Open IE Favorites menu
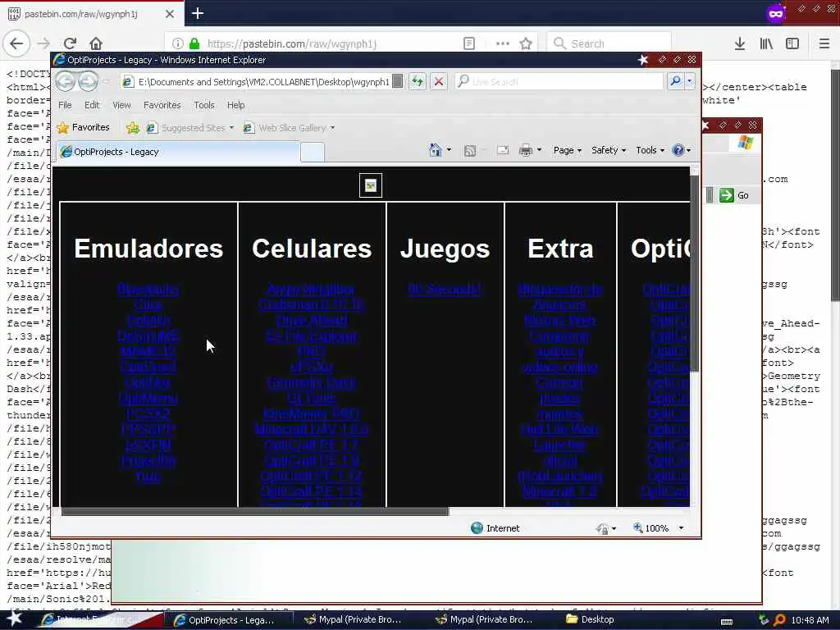The height and width of the screenshot is (630, 840). [162, 105]
